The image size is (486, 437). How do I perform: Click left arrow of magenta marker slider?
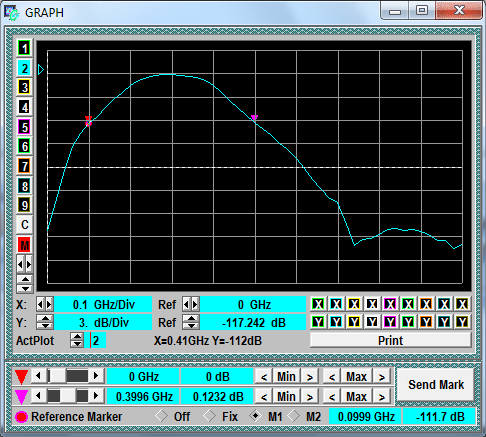tap(38, 396)
